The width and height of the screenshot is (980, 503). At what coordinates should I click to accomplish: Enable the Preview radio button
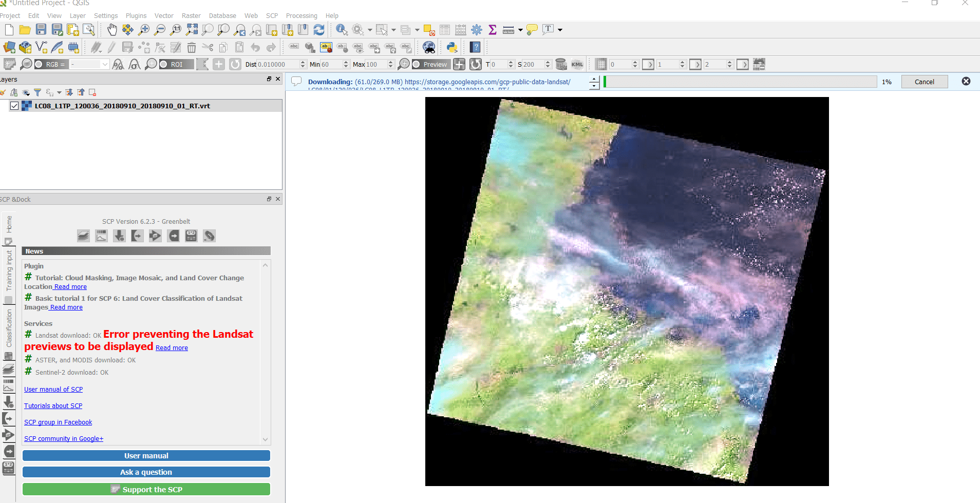click(x=416, y=64)
